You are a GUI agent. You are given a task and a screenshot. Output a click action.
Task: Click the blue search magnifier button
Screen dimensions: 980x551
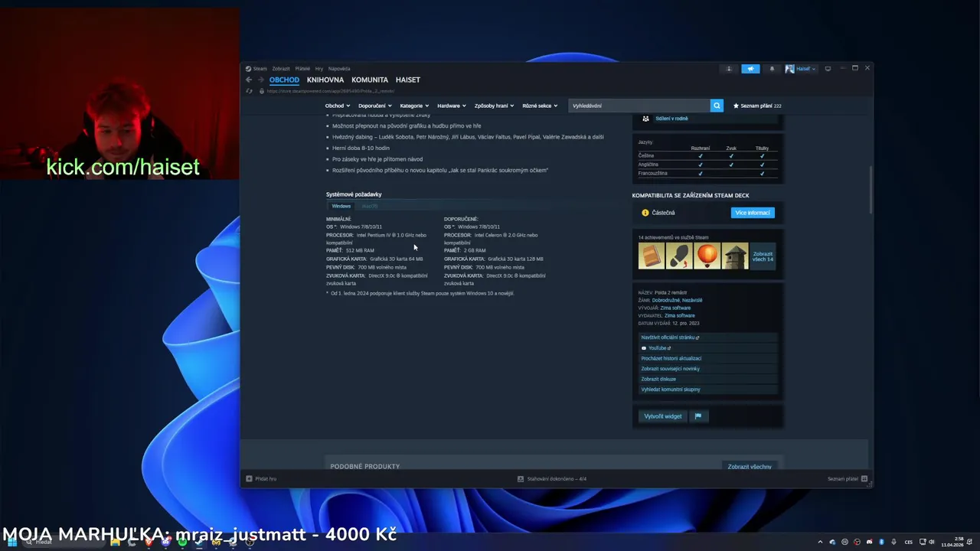tap(717, 106)
